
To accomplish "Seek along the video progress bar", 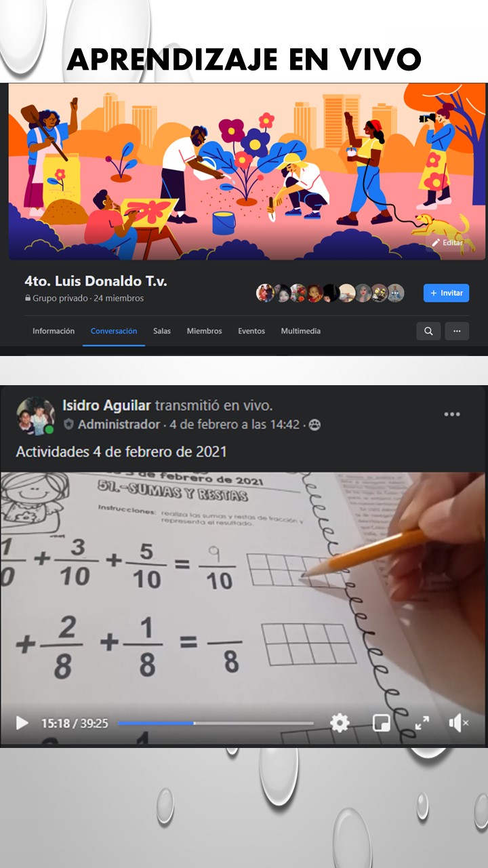I will [216, 723].
